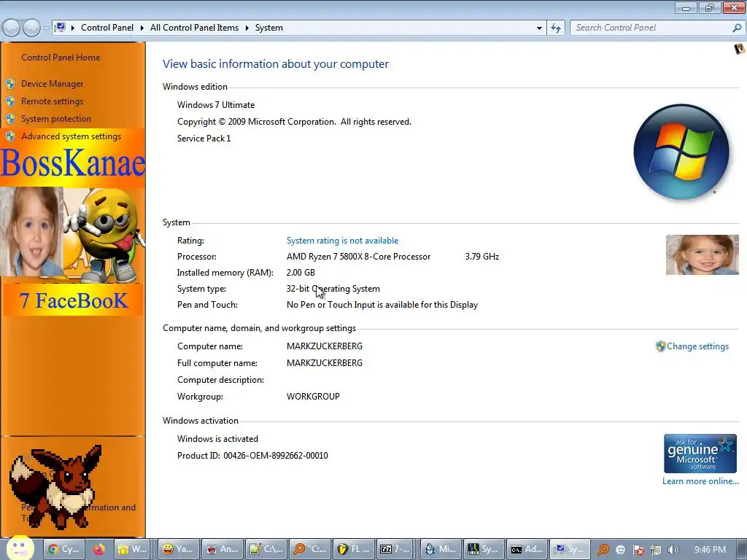747x560 pixels.
Task: Click the genuine Microsoft software badge
Action: point(700,454)
